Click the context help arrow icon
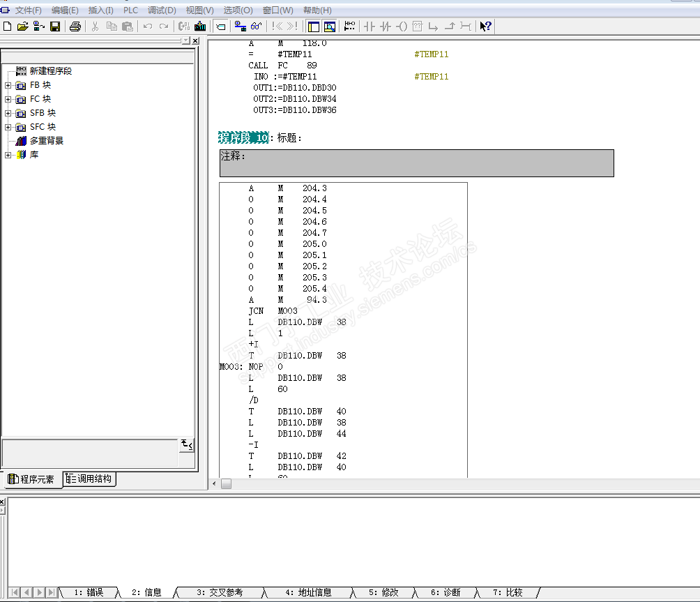Image resolution: width=700 pixels, height=602 pixels. 486,27
